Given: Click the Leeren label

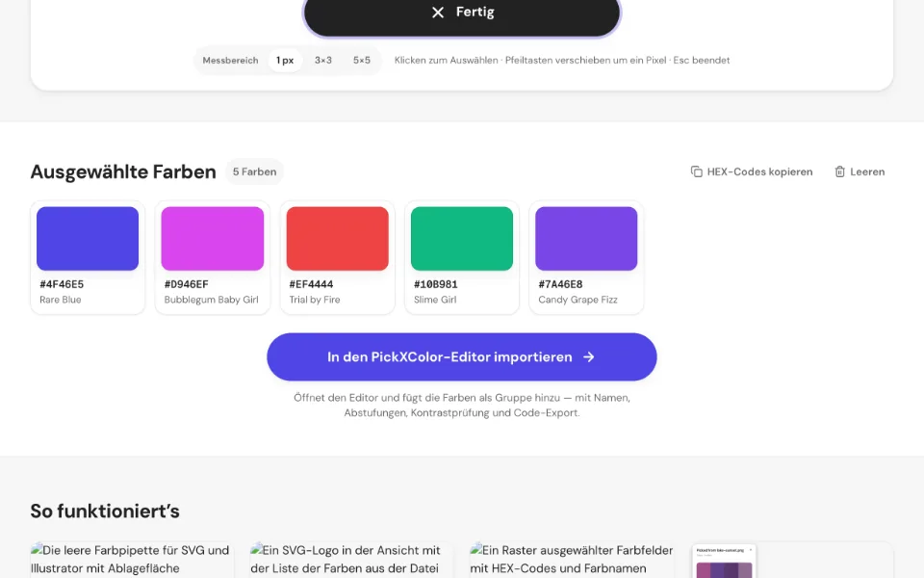Looking at the screenshot, I should 867,171.
